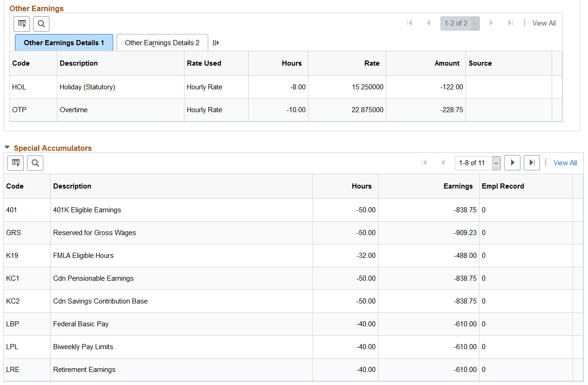Open the Personalize grid icon in Other Earnings

click(x=21, y=24)
